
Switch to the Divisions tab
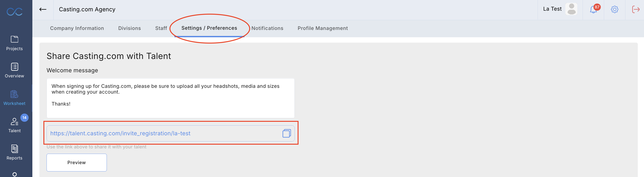pos(129,28)
